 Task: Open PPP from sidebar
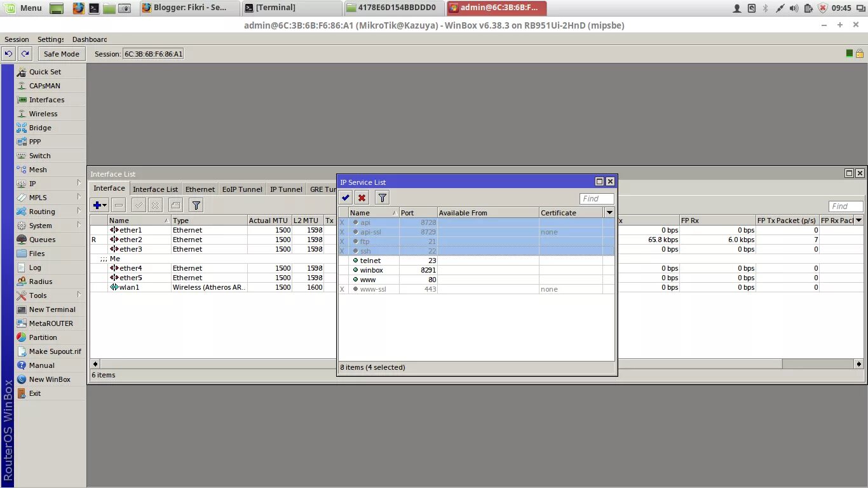pyautogui.click(x=50, y=142)
